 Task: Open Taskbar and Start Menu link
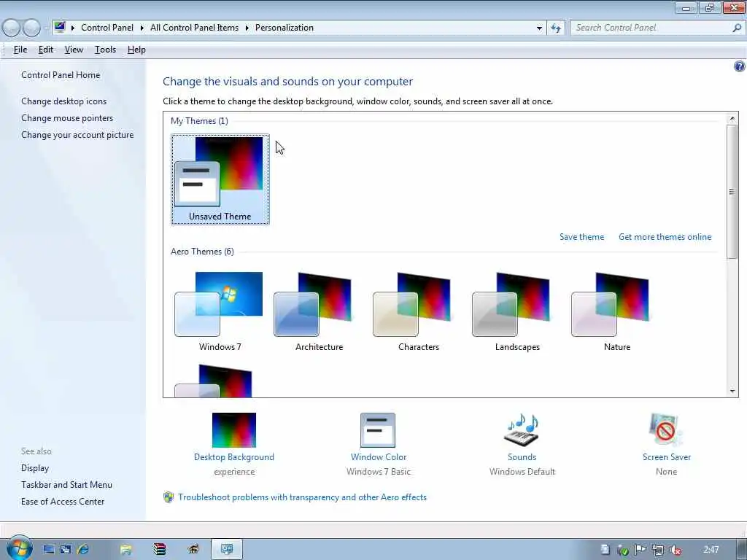click(x=66, y=485)
